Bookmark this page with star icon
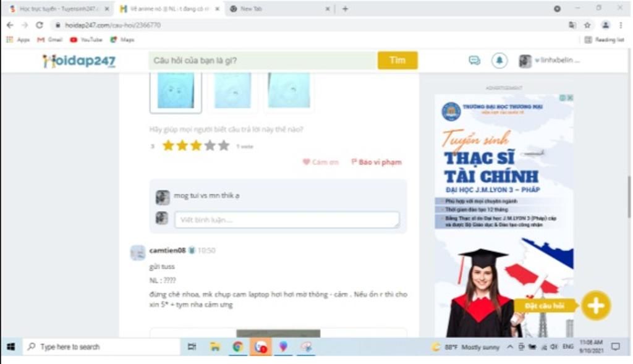 tap(587, 25)
